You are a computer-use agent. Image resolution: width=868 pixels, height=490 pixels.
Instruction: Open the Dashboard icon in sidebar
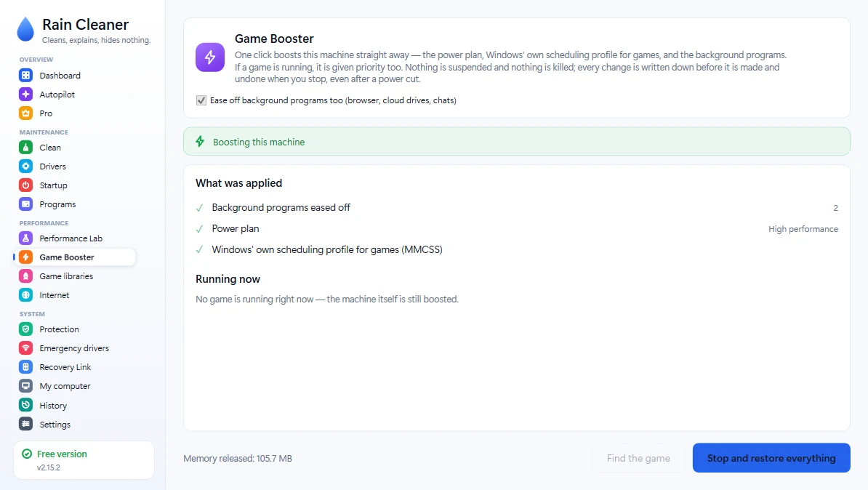click(x=25, y=76)
